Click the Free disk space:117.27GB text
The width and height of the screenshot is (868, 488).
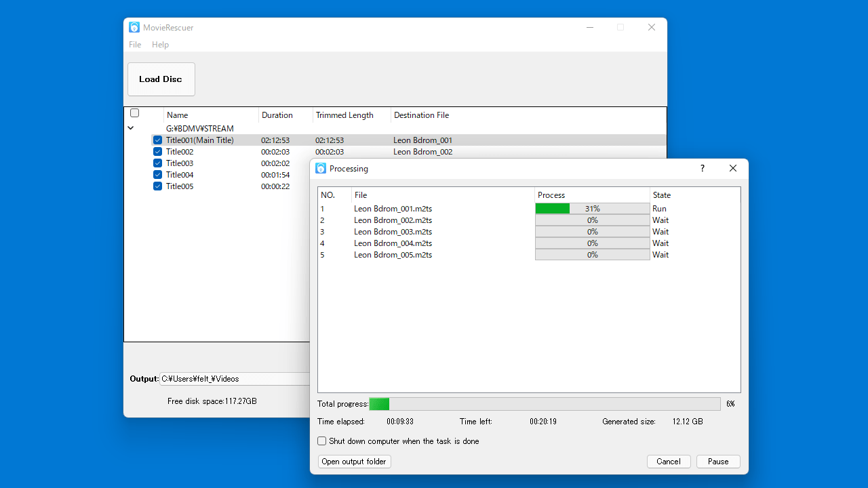pos(212,401)
